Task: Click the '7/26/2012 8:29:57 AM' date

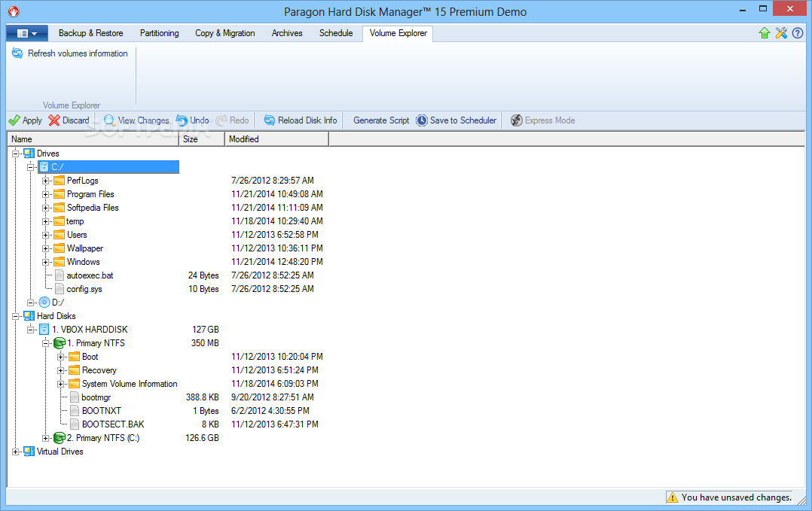Action: [273, 181]
